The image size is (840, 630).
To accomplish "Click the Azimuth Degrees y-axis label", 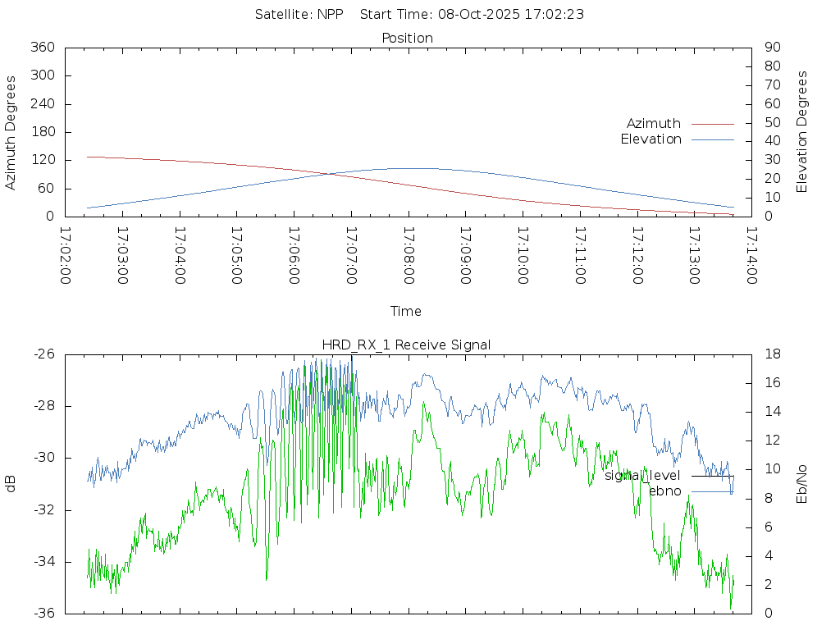I will 11,132.
